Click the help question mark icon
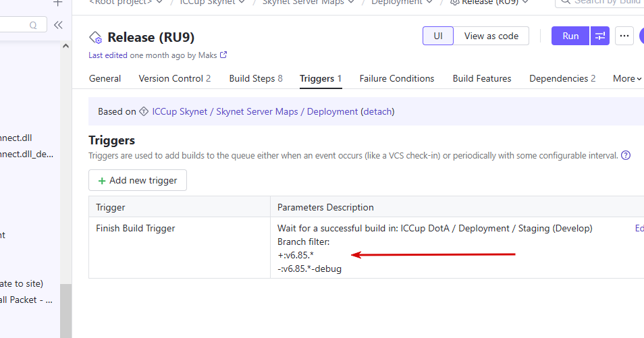This screenshot has width=644, height=338. 626,155
